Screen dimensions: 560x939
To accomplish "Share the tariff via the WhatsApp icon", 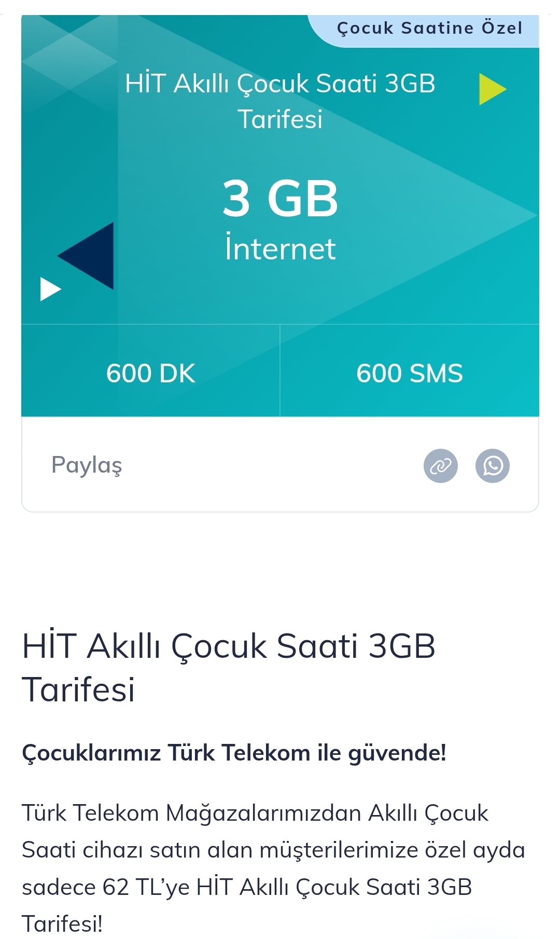I will pos(493,466).
